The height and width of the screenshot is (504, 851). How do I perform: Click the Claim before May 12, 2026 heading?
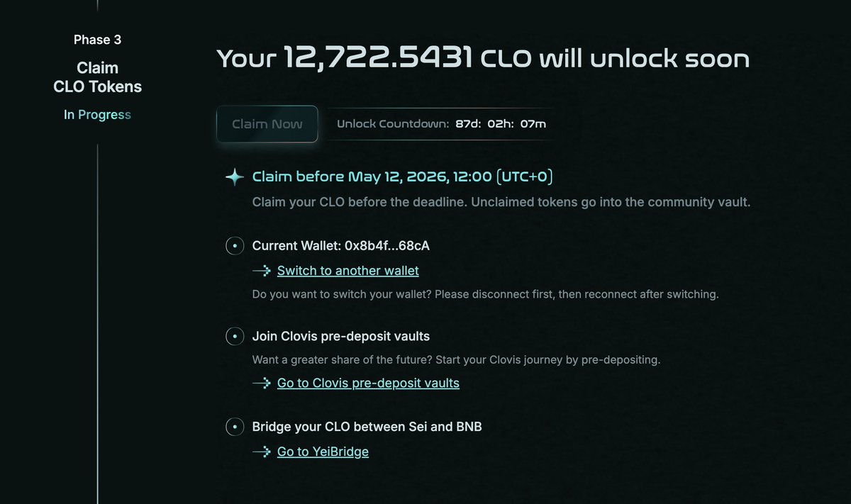(x=402, y=177)
